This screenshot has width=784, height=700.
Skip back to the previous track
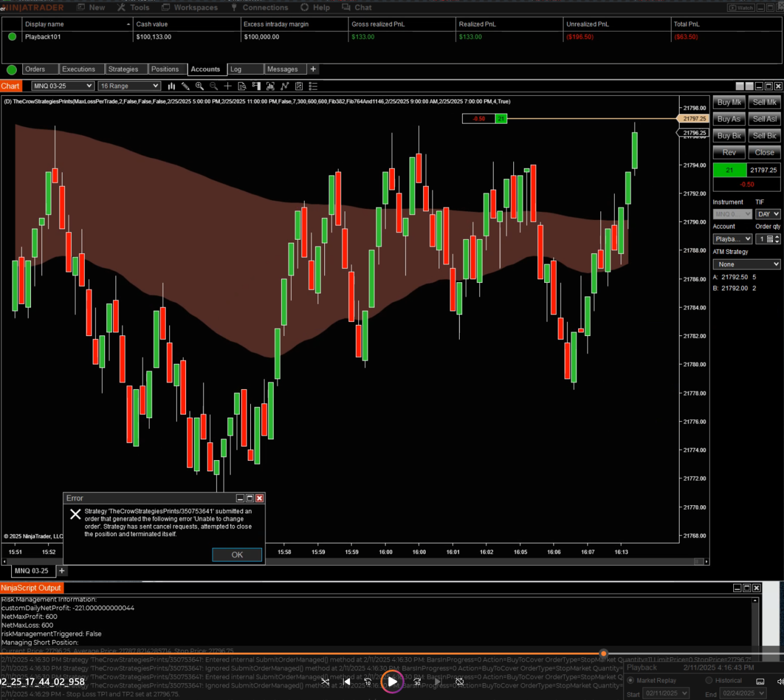(346, 681)
